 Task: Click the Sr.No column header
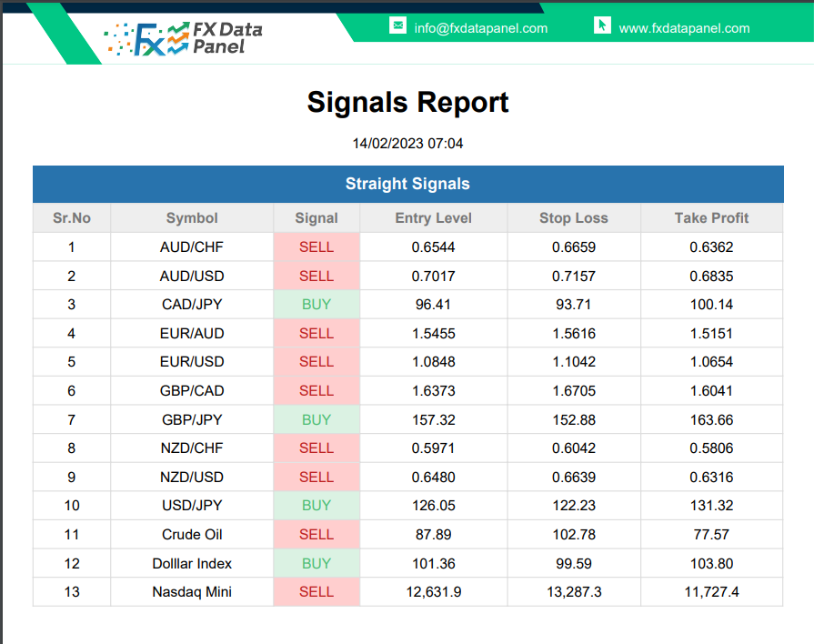coord(72,218)
